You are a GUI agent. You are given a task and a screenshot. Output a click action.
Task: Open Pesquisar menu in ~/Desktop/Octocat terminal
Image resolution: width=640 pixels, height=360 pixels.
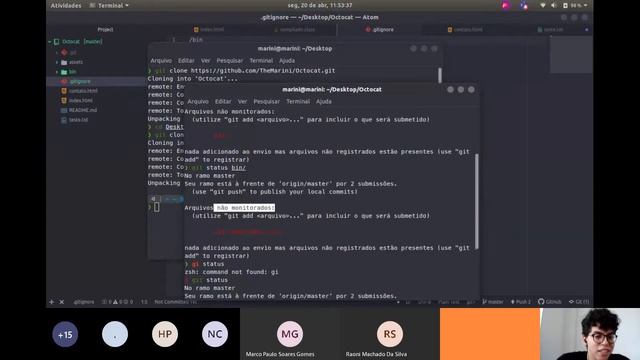click(267, 101)
